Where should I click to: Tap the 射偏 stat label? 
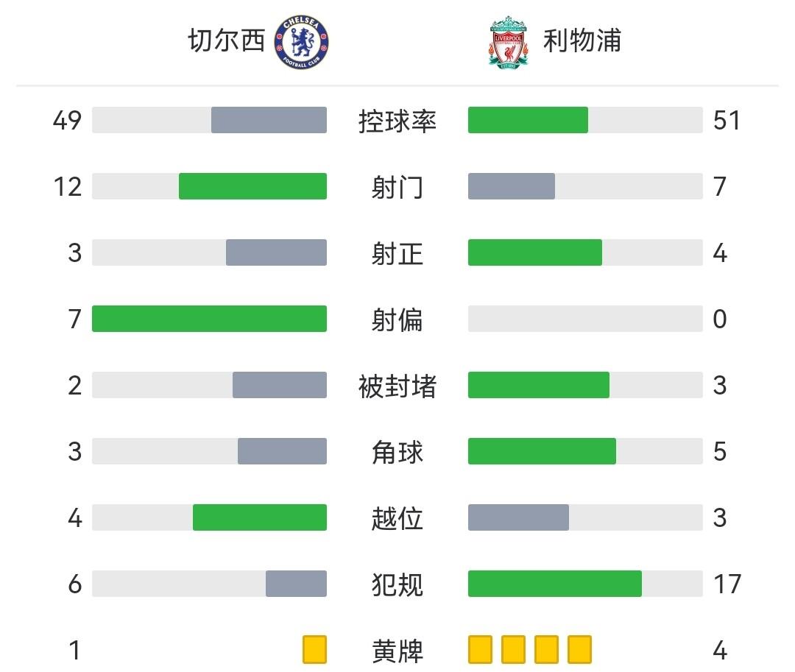[x=397, y=319]
